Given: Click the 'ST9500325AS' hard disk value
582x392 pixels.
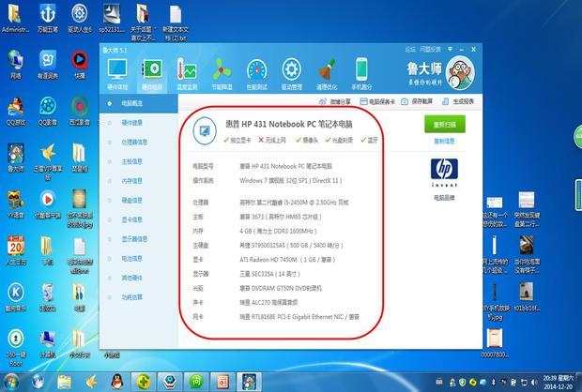Looking at the screenshot, I should (291, 246).
